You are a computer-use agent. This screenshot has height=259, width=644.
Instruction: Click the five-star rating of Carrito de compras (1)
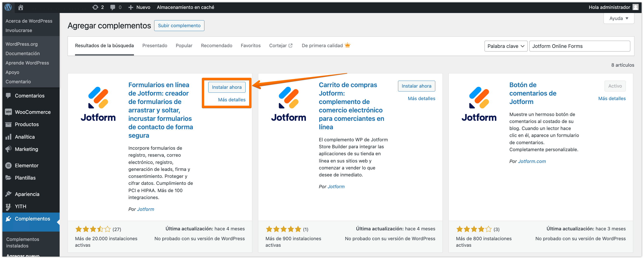283,229
